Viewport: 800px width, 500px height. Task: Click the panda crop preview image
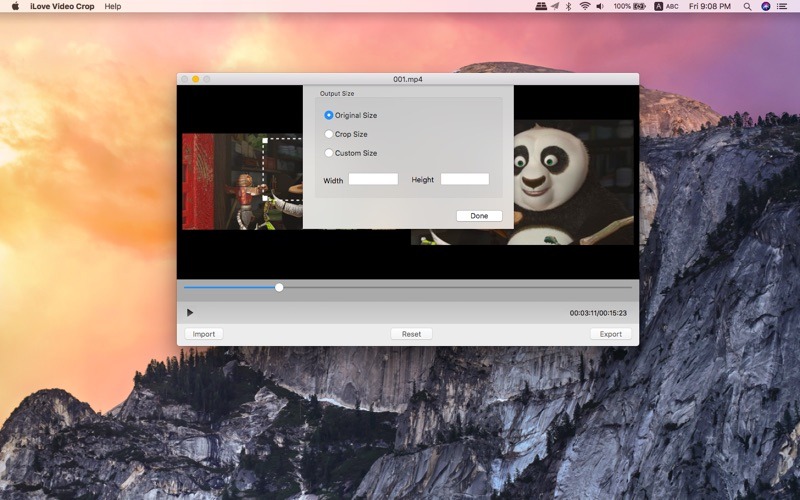coord(573,182)
